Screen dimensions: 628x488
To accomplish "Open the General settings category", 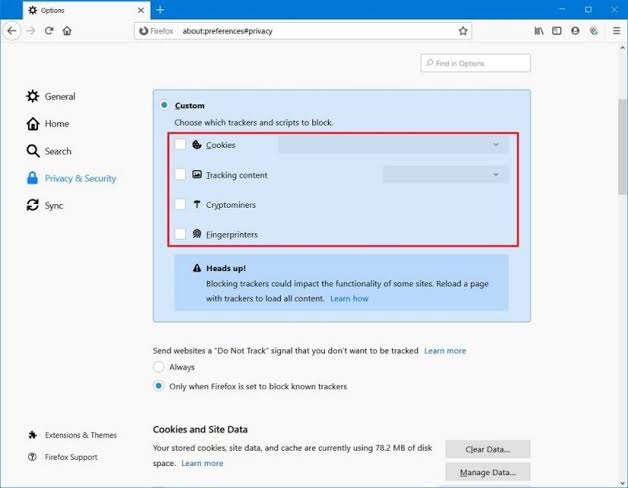I will coord(50,97).
